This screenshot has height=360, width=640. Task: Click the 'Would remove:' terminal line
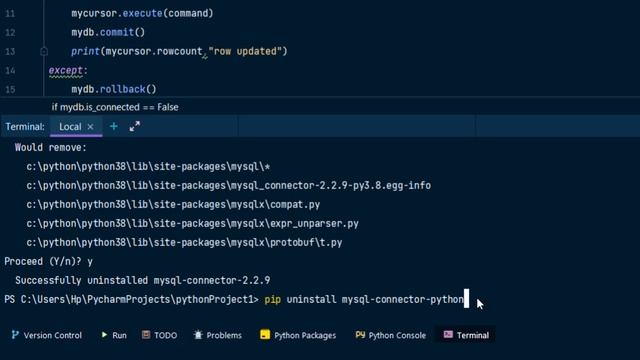coord(51,147)
